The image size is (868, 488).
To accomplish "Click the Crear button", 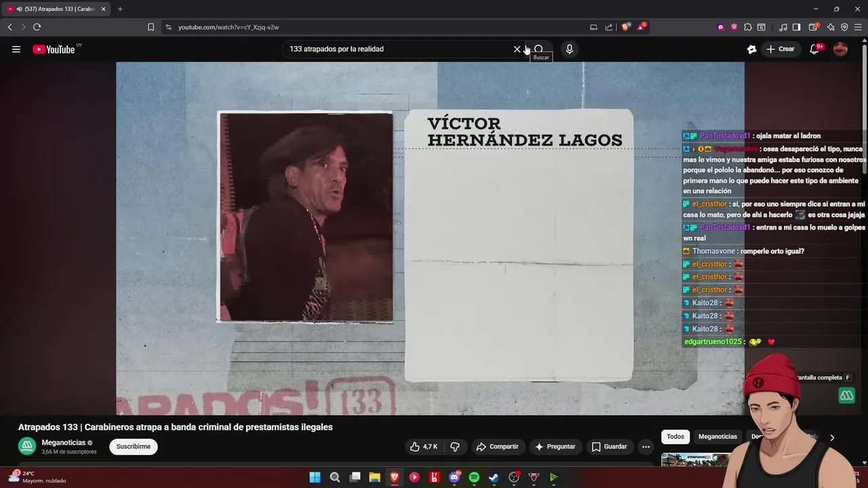I will pos(781,49).
